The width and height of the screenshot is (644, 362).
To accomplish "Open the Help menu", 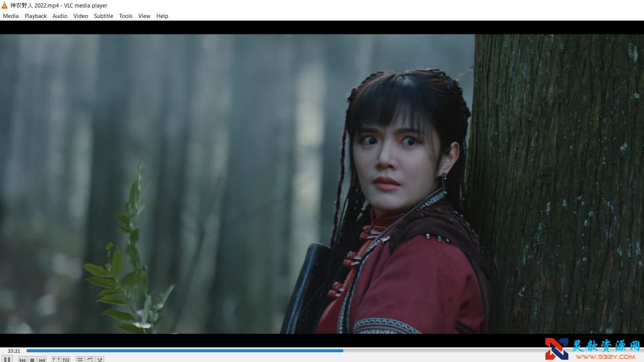I will click(162, 16).
